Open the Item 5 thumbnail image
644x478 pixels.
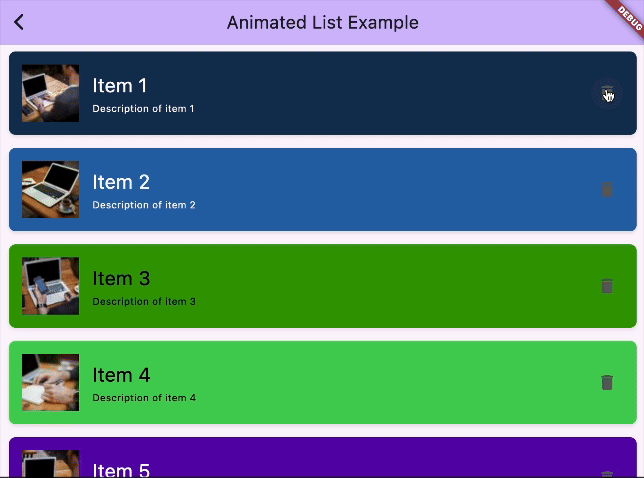point(50,465)
